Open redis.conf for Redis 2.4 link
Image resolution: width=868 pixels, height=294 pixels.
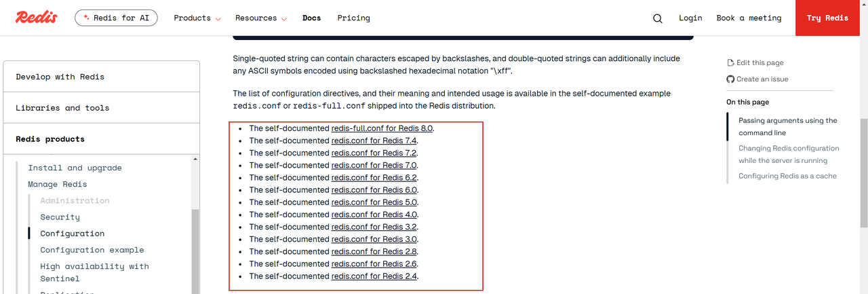pos(374,276)
